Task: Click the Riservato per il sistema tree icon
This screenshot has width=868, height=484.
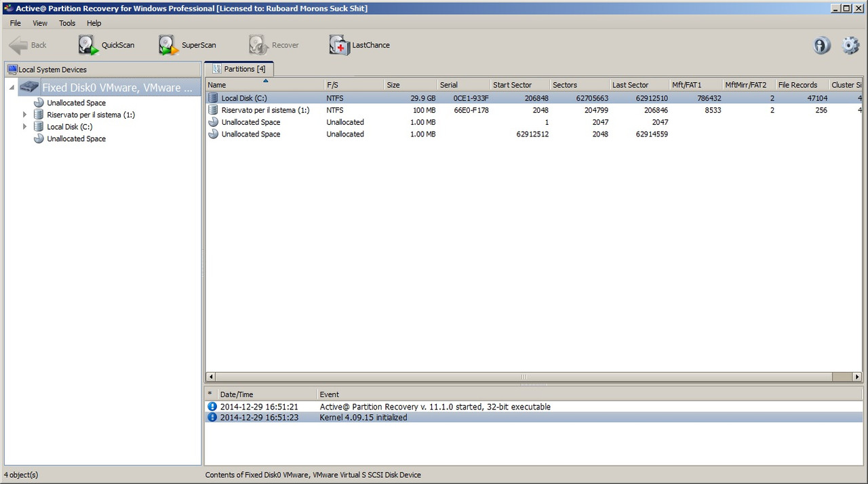Action: (x=39, y=115)
